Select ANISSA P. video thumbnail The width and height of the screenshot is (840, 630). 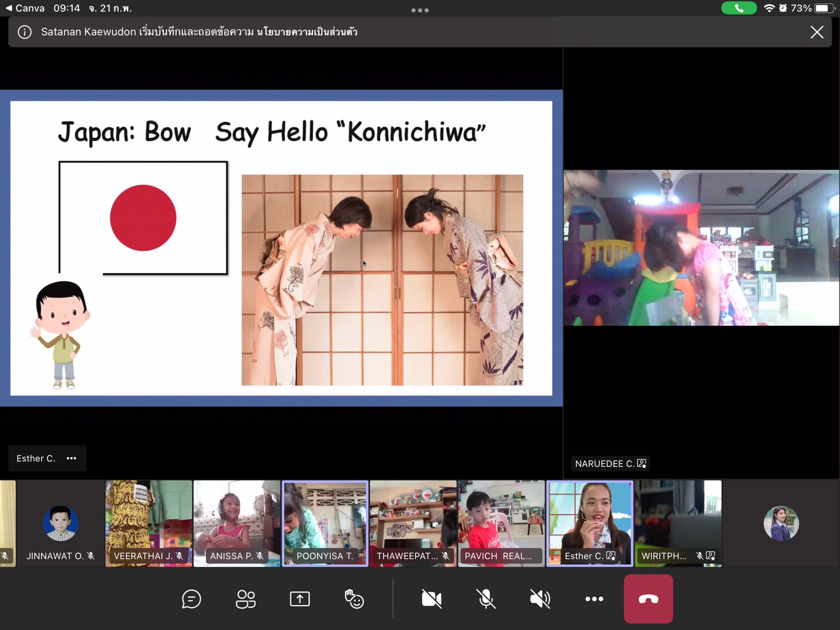click(236, 523)
